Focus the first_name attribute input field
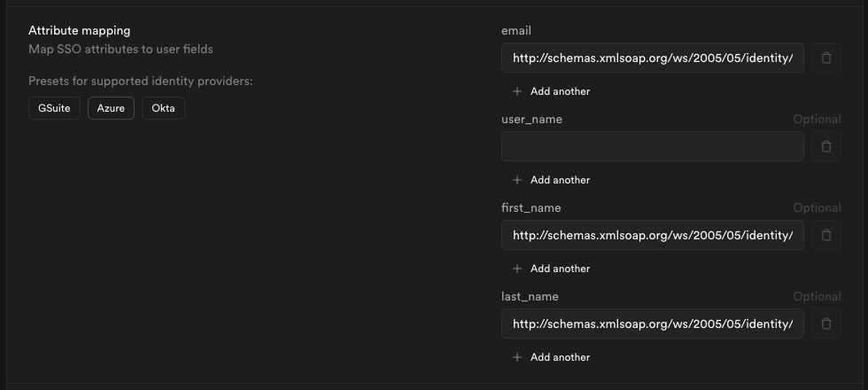 pyautogui.click(x=652, y=235)
